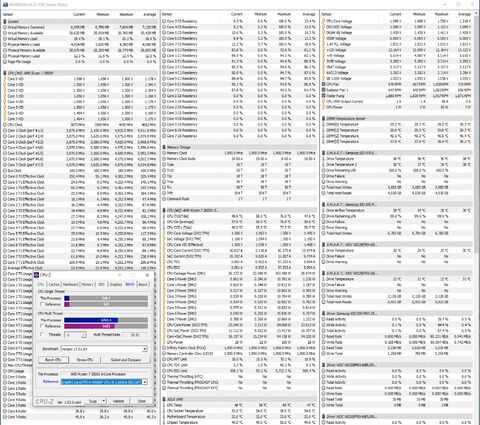Select the CPU EDC Limit row
480x425 pixels.
[239, 371]
